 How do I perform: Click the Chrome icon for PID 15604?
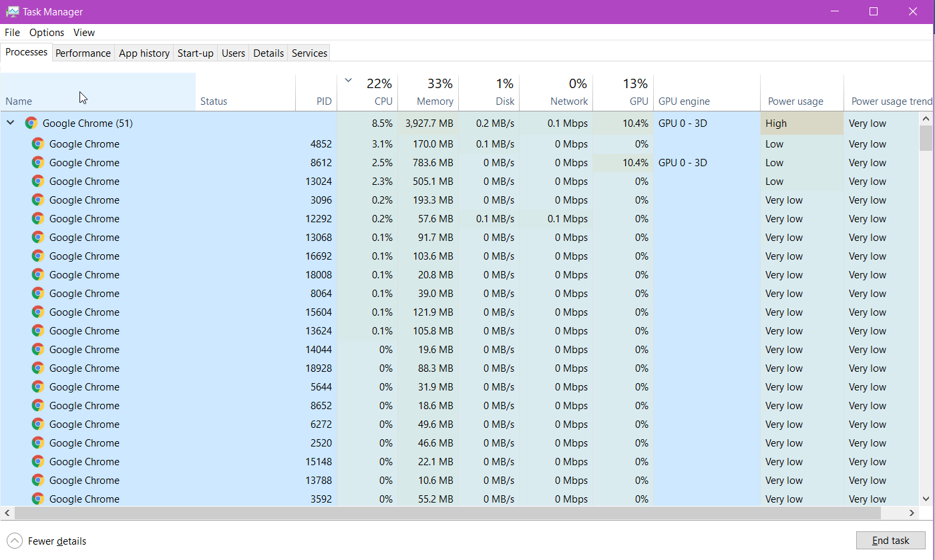coord(38,312)
